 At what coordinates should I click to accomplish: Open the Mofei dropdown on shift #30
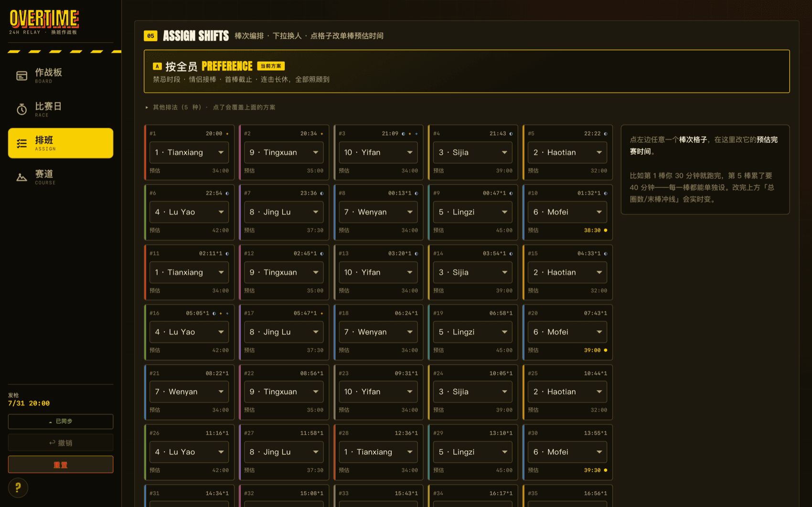coord(567,452)
